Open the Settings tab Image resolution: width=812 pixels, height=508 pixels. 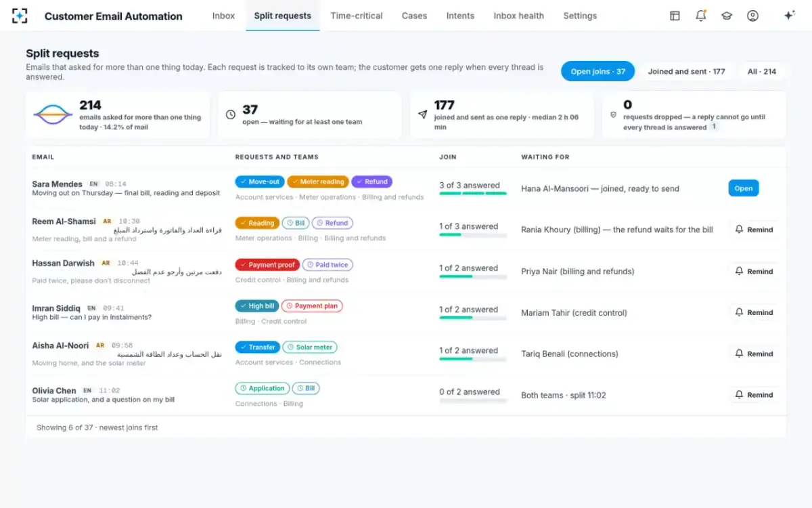pyautogui.click(x=580, y=16)
